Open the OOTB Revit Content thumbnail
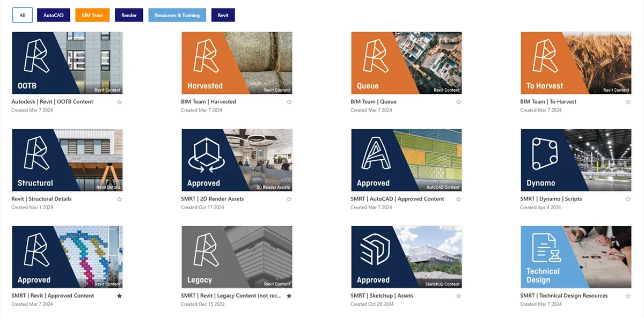The height and width of the screenshot is (318, 644). 67,63
